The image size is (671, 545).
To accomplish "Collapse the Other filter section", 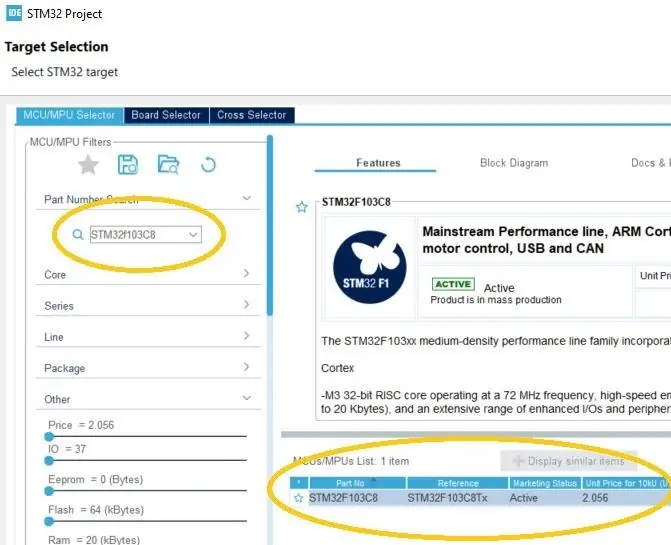I will [246, 398].
